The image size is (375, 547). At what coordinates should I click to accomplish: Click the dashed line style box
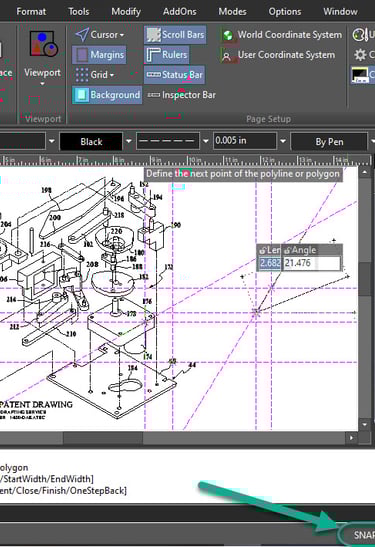pyautogui.click(x=168, y=141)
